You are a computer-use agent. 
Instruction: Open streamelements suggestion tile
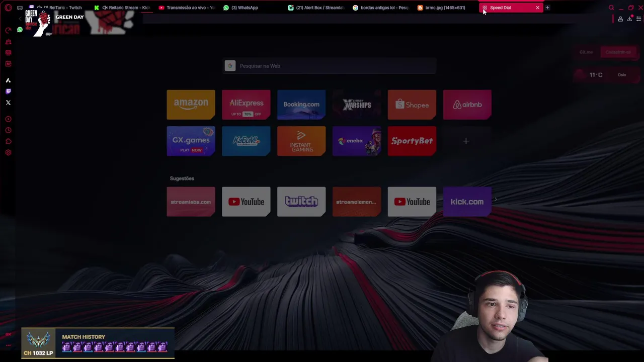pyautogui.click(x=357, y=202)
